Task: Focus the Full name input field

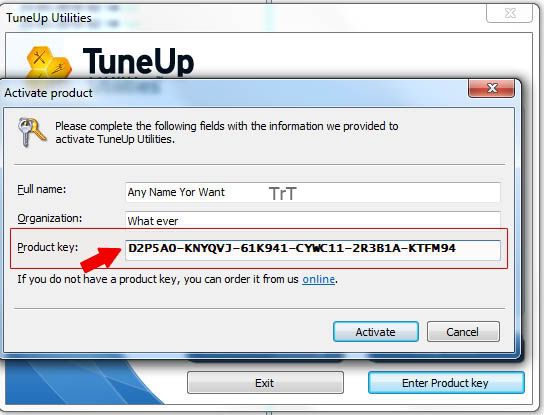Action: pos(313,192)
